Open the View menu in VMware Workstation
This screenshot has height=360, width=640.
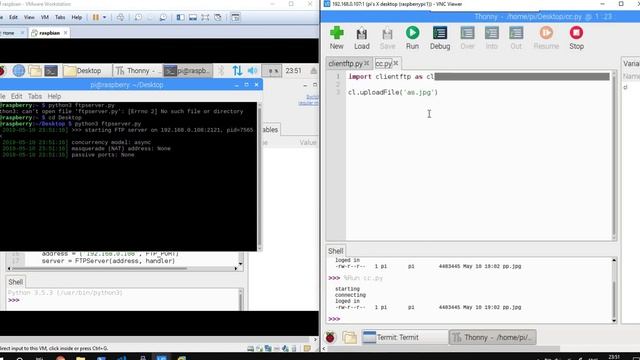click(29, 18)
